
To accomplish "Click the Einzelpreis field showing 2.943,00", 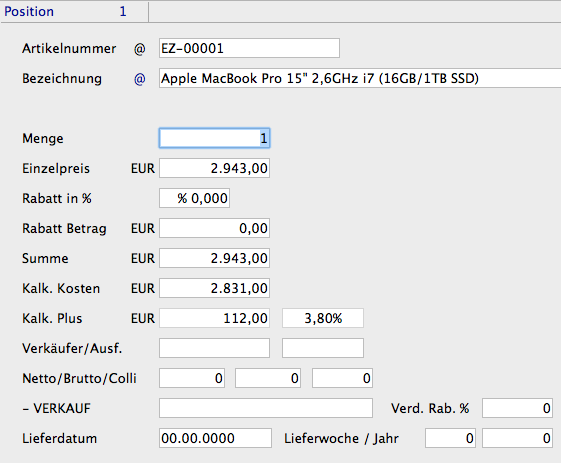I will coord(214,168).
